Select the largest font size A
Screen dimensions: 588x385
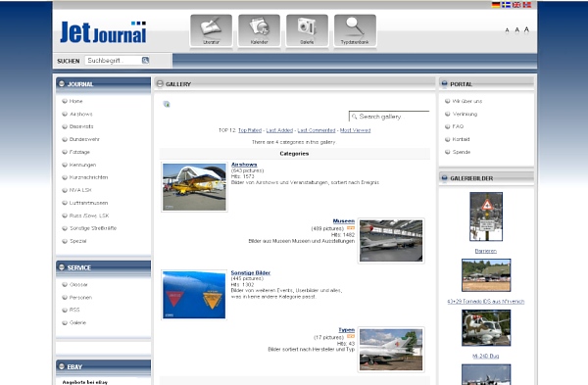526,29
